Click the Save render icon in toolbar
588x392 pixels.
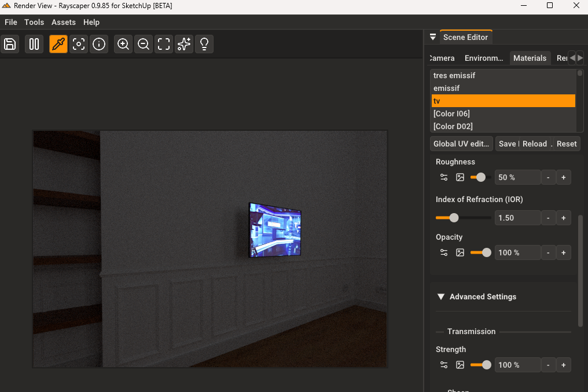[x=10, y=44]
